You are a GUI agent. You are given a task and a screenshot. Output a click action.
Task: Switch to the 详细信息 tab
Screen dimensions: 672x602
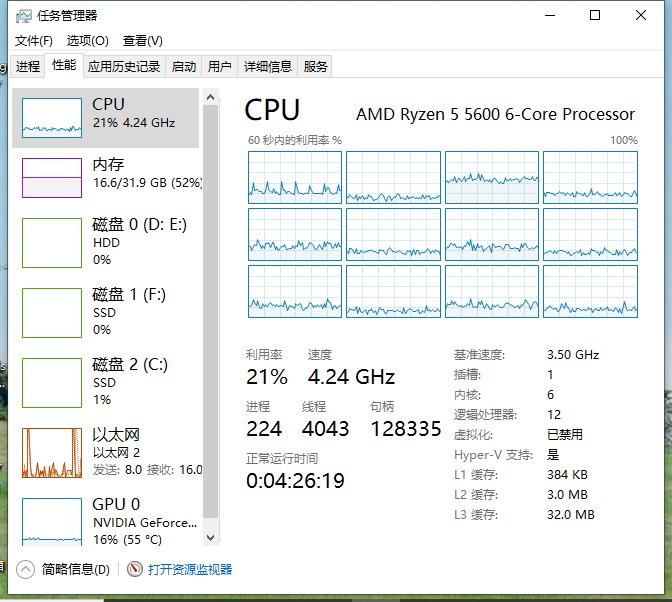pos(268,67)
